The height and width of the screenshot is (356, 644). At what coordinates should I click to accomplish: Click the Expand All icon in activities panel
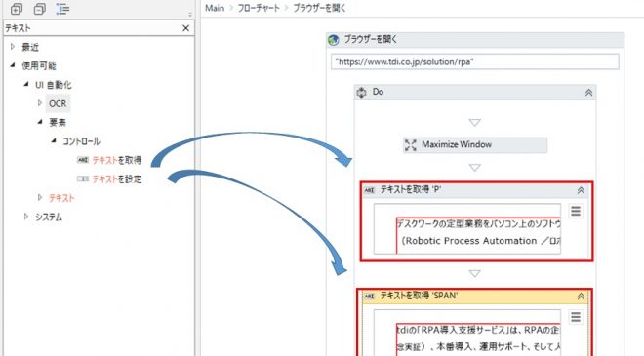(17, 9)
